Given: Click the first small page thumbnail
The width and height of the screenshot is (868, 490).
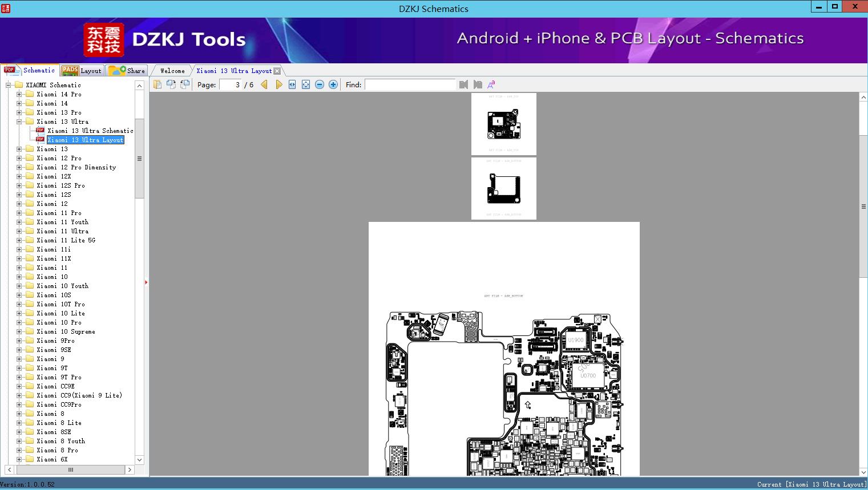Looking at the screenshot, I should pos(504,124).
